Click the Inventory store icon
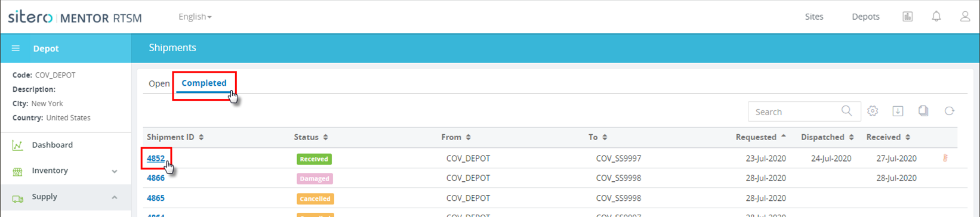 (x=18, y=171)
